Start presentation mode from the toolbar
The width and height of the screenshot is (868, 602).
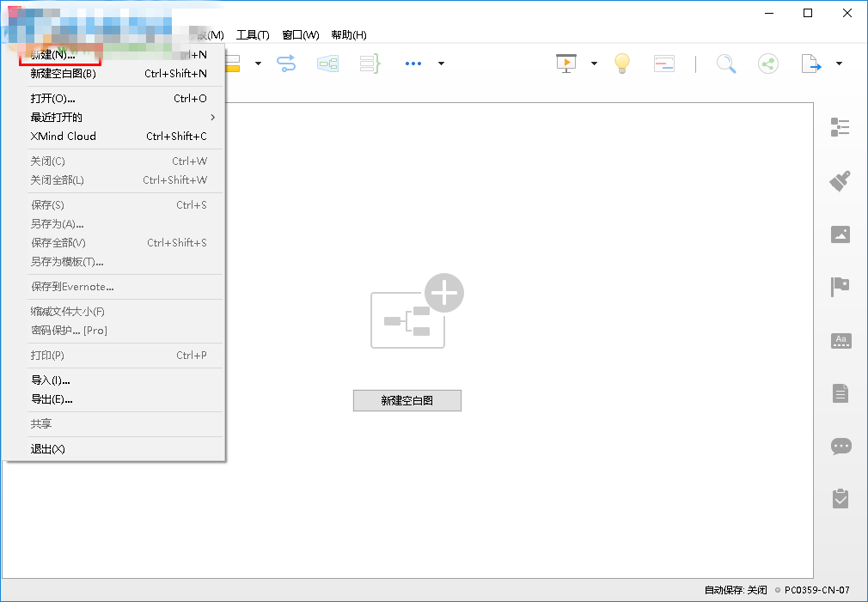(565, 63)
